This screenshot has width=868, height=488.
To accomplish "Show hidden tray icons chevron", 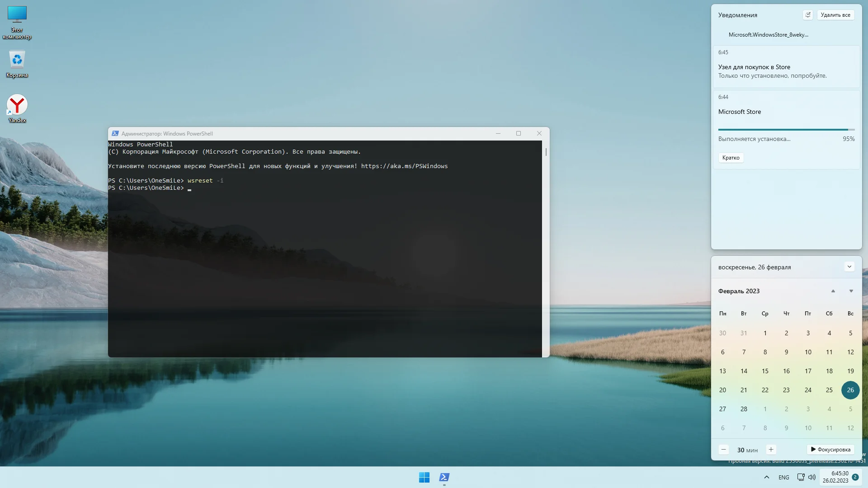I will (x=767, y=477).
